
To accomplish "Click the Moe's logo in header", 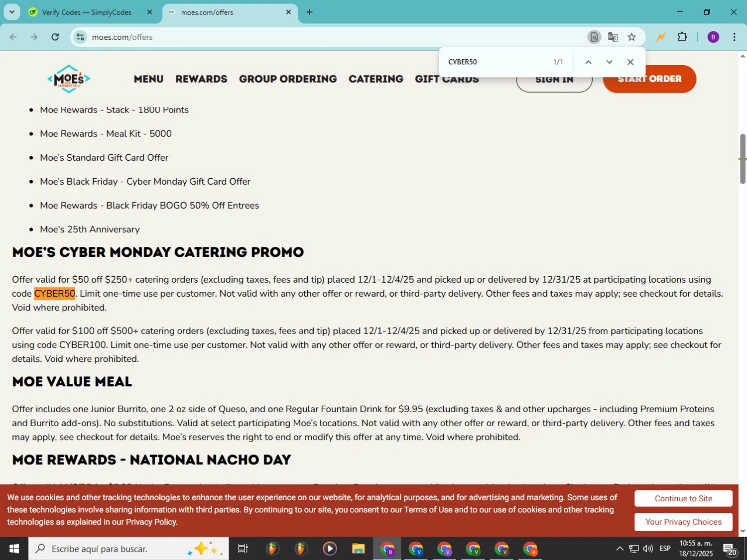I will [69, 79].
